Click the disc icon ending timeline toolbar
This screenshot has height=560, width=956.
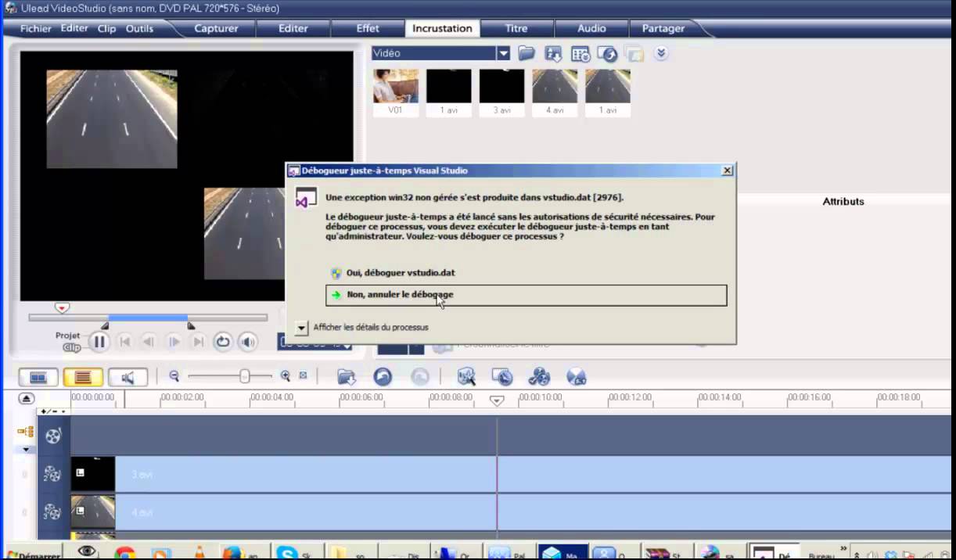(x=577, y=377)
